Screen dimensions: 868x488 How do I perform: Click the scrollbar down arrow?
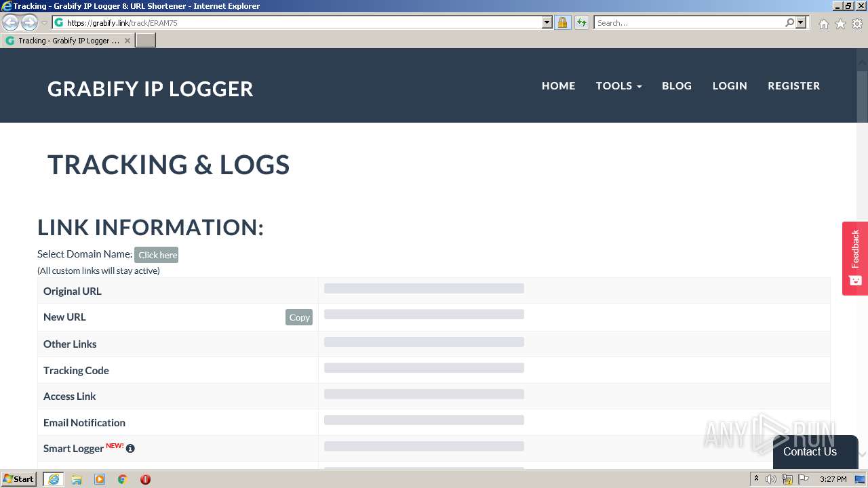click(863, 454)
